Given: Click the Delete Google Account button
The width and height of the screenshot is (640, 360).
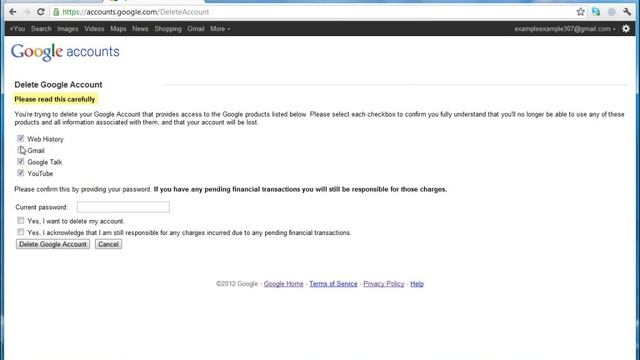Looking at the screenshot, I should 53,244.
